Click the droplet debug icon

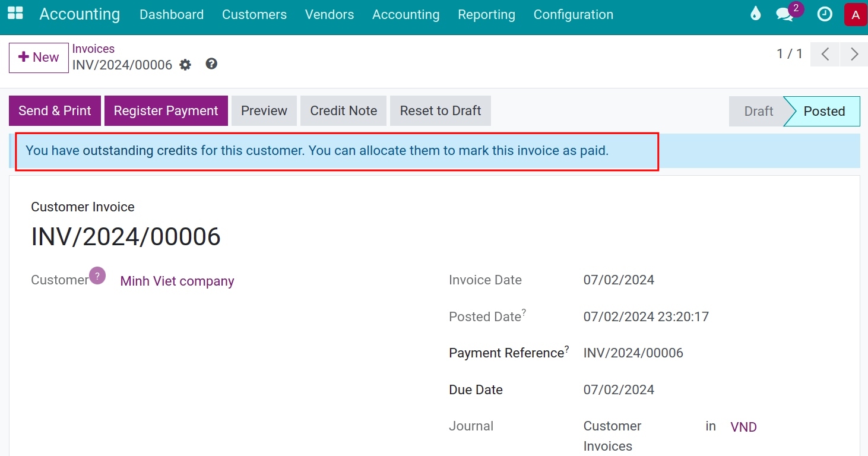[x=755, y=14]
